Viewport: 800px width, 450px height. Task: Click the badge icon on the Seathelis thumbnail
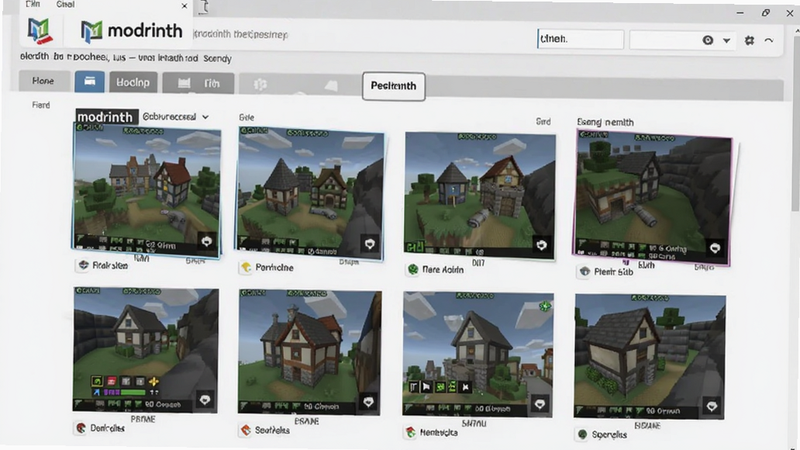pos(368,402)
